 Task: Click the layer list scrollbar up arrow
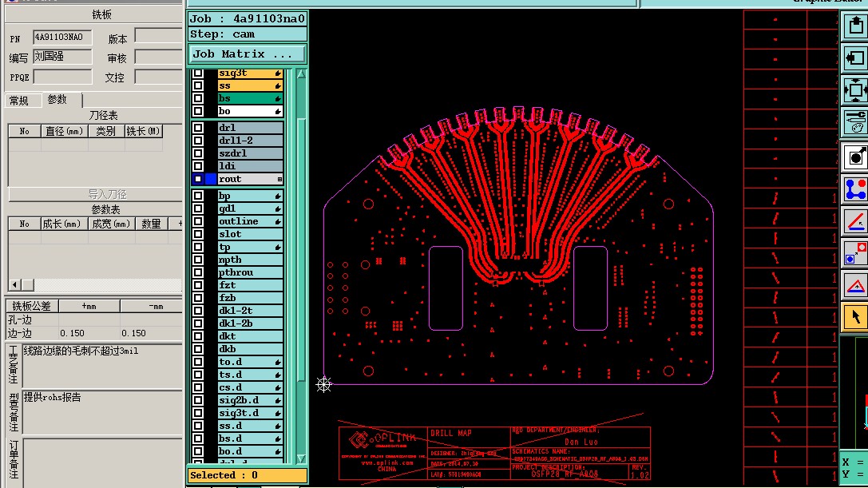(x=301, y=73)
